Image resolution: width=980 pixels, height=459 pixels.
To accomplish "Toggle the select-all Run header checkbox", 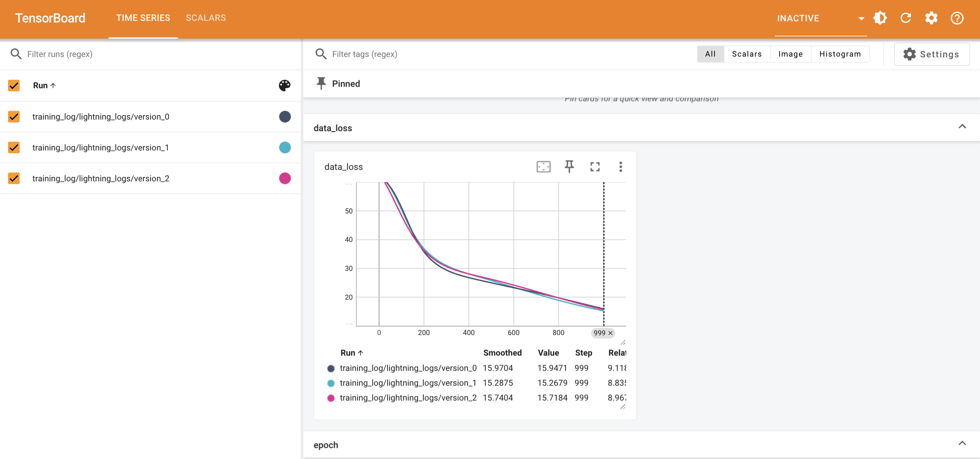I will [x=14, y=85].
